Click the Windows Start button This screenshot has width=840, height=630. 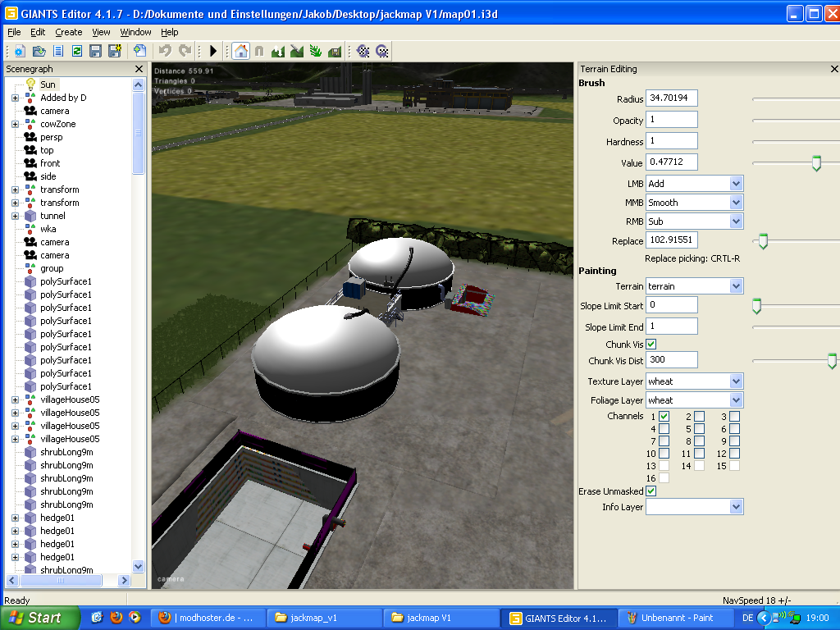(39, 618)
